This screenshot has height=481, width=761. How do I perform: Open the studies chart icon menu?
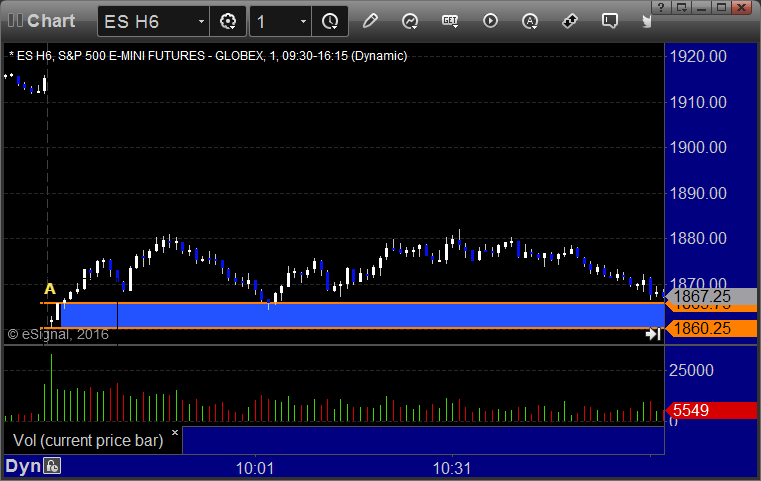410,21
